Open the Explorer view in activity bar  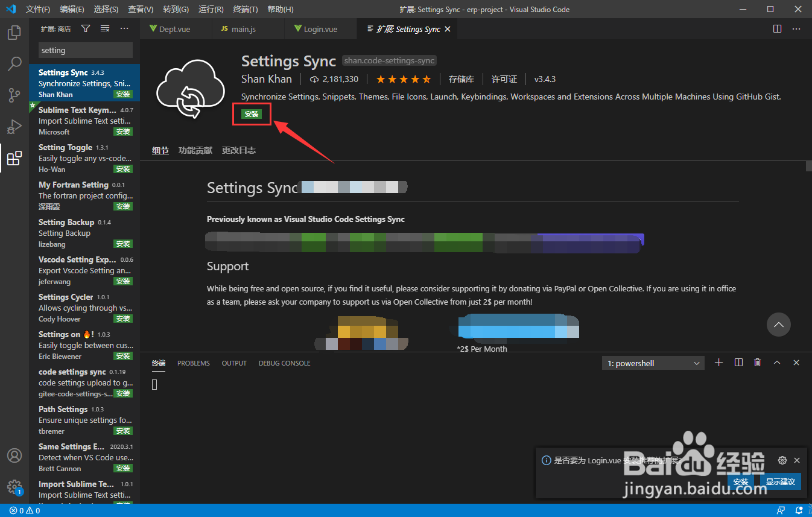point(14,33)
